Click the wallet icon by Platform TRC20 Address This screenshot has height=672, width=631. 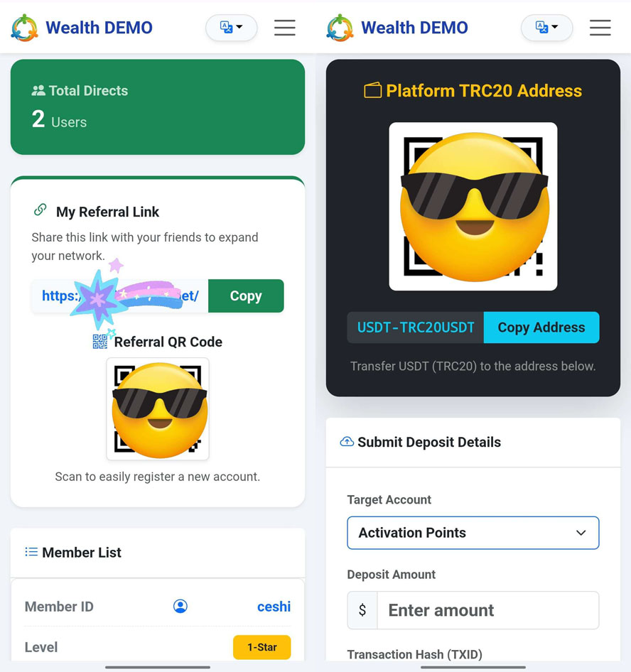click(x=372, y=90)
